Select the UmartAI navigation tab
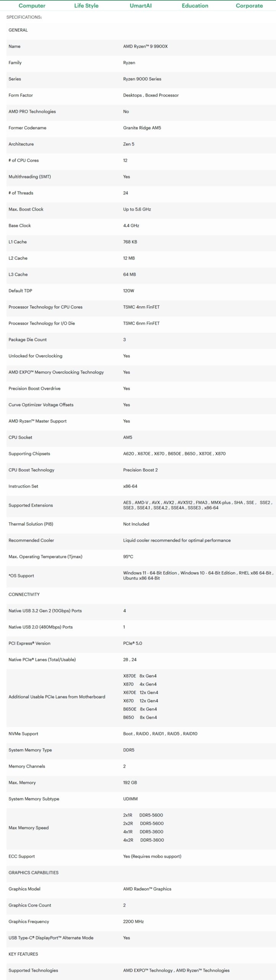276x980 pixels. [141, 6]
